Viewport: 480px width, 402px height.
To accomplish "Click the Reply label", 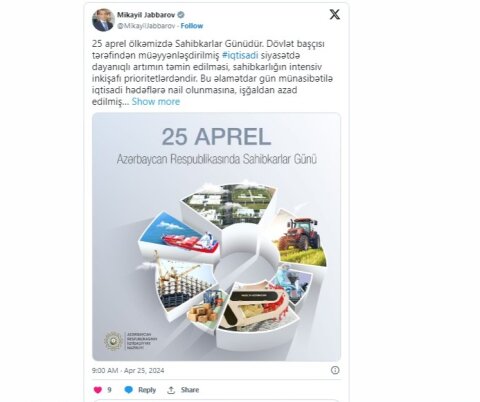I will 147,390.
